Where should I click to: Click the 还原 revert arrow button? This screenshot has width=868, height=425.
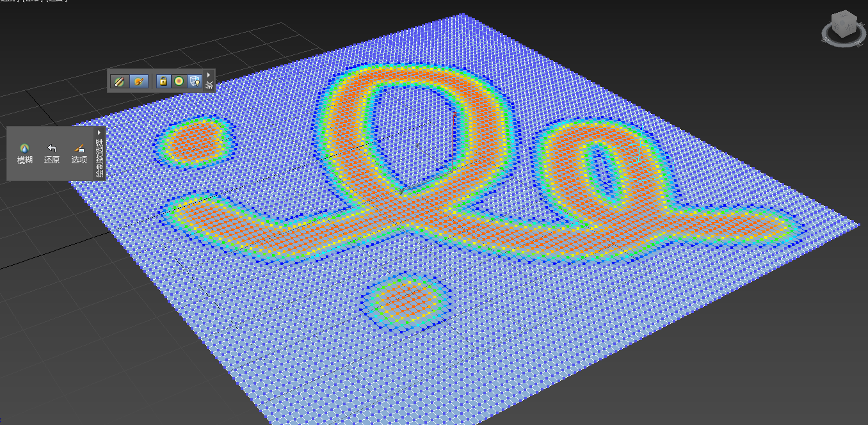click(52, 154)
